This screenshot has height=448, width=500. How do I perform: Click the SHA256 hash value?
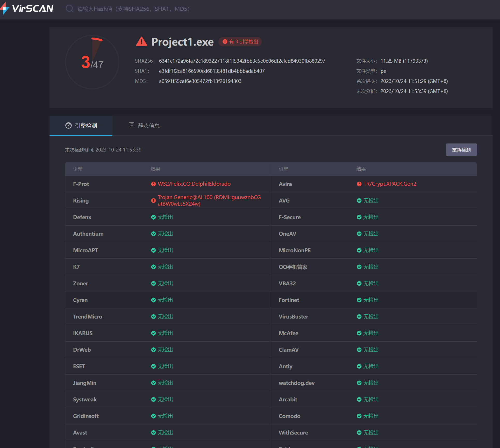click(242, 61)
